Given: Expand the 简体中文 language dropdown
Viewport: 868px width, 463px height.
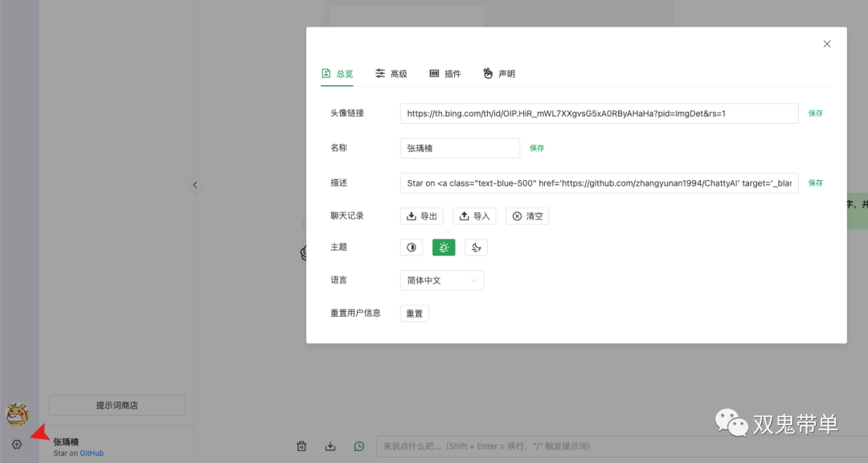Looking at the screenshot, I should coord(441,281).
